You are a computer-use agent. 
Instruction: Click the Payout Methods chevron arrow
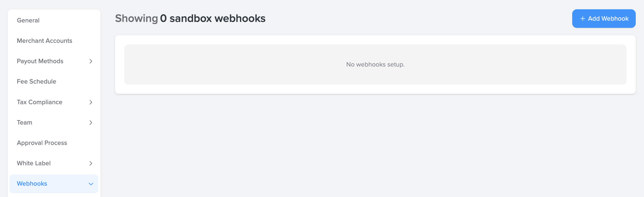coord(91,61)
